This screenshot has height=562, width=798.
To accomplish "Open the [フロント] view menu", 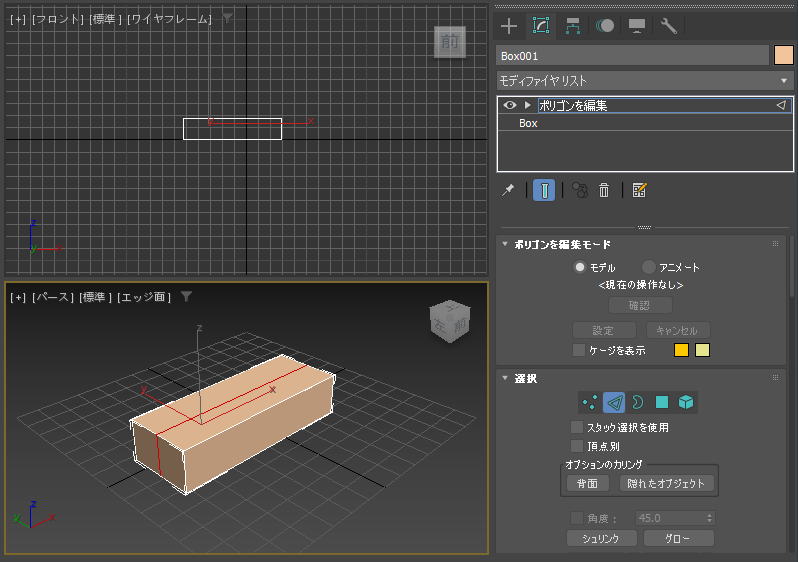I will 58,19.
